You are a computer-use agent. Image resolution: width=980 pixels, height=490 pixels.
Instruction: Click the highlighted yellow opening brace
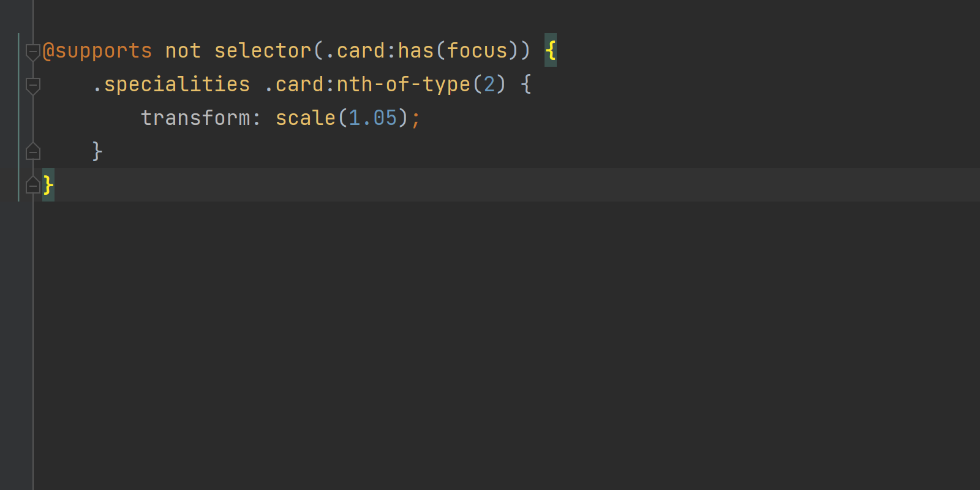(551, 50)
